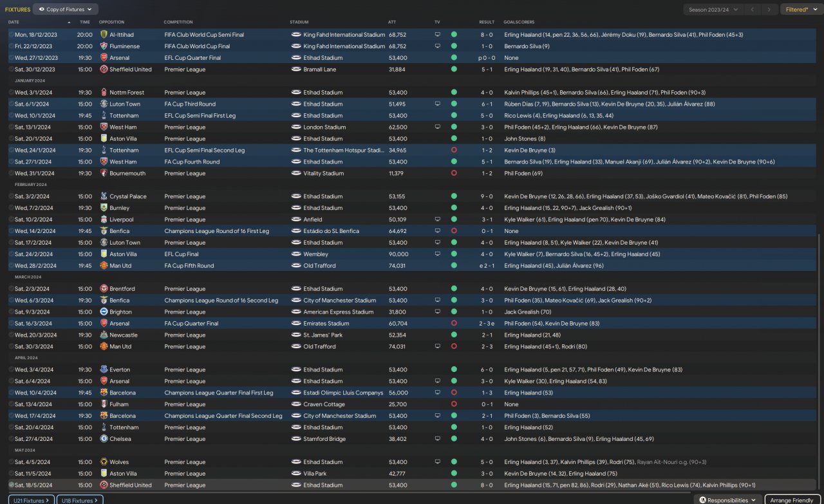Toggle the tick marker on the 3/1/2024 fixture
The width and height of the screenshot is (824, 504).
tap(11, 93)
